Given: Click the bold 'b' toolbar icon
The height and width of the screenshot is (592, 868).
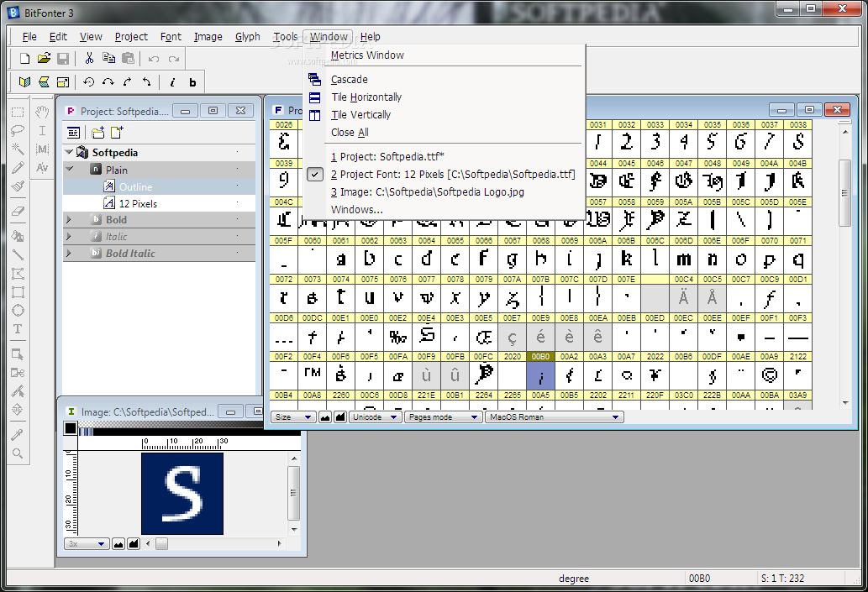Looking at the screenshot, I should click(x=192, y=82).
